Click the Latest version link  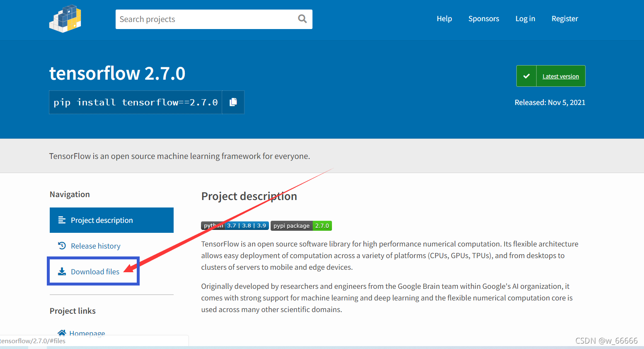pos(560,76)
